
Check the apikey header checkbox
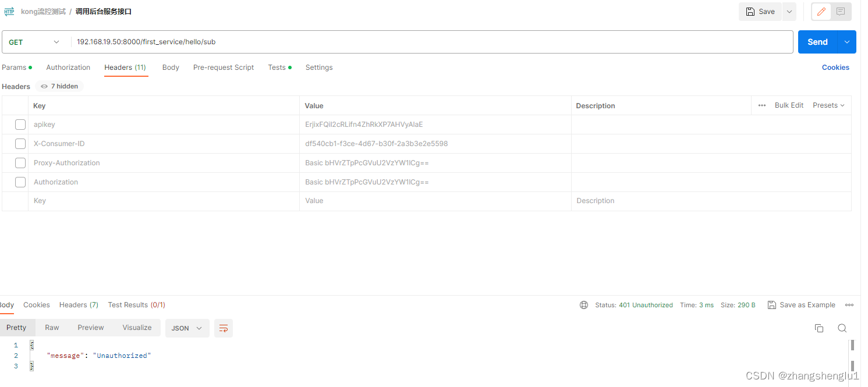pos(20,124)
